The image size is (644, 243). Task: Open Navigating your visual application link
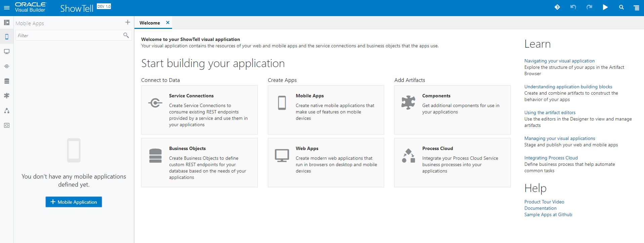pyautogui.click(x=559, y=61)
